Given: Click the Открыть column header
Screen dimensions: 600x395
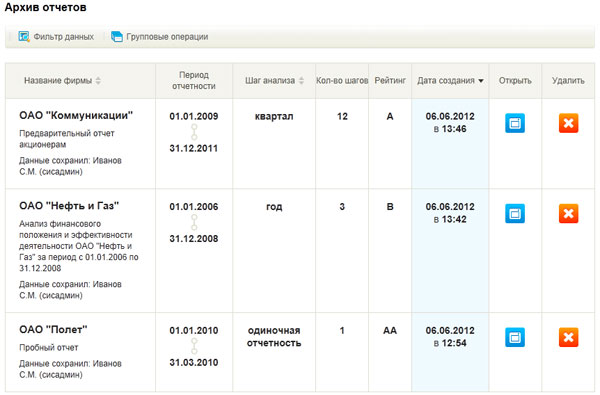Looking at the screenshot, I should 515,81.
